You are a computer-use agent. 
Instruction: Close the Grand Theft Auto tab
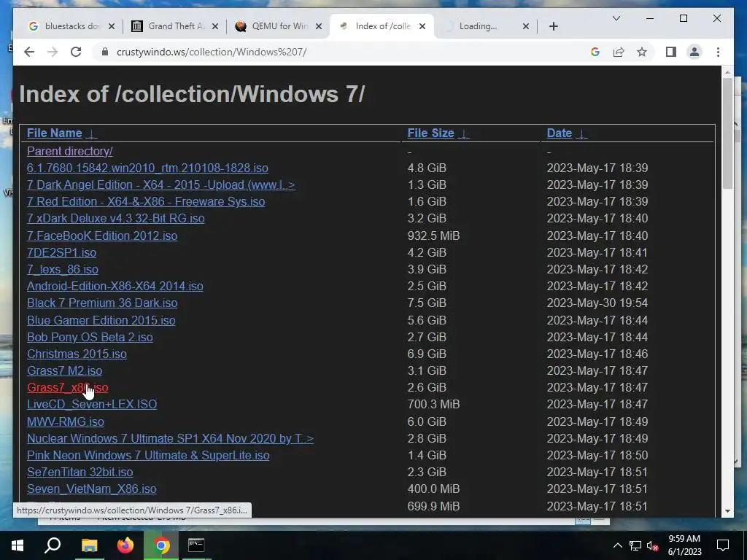coord(215,26)
